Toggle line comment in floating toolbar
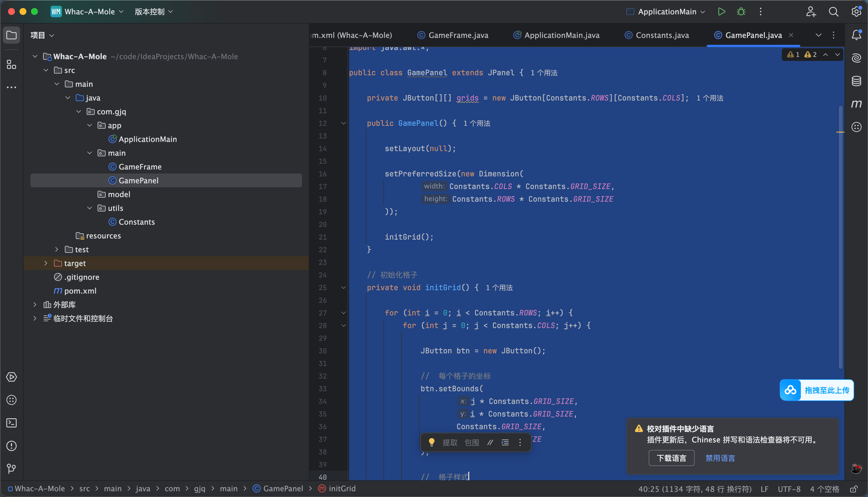The image size is (868, 497). 490,442
